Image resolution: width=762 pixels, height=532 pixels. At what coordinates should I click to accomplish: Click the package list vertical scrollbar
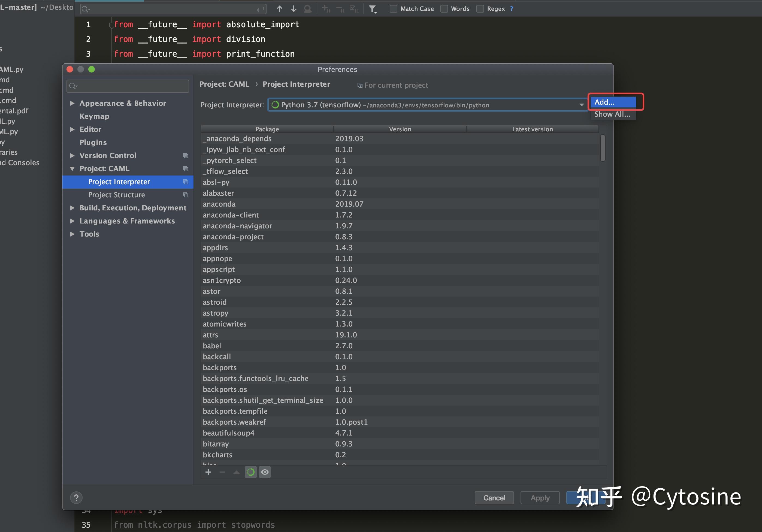(x=603, y=148)
